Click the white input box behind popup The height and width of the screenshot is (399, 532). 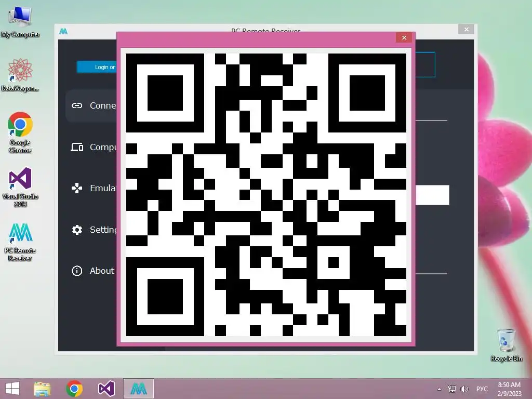432,195
